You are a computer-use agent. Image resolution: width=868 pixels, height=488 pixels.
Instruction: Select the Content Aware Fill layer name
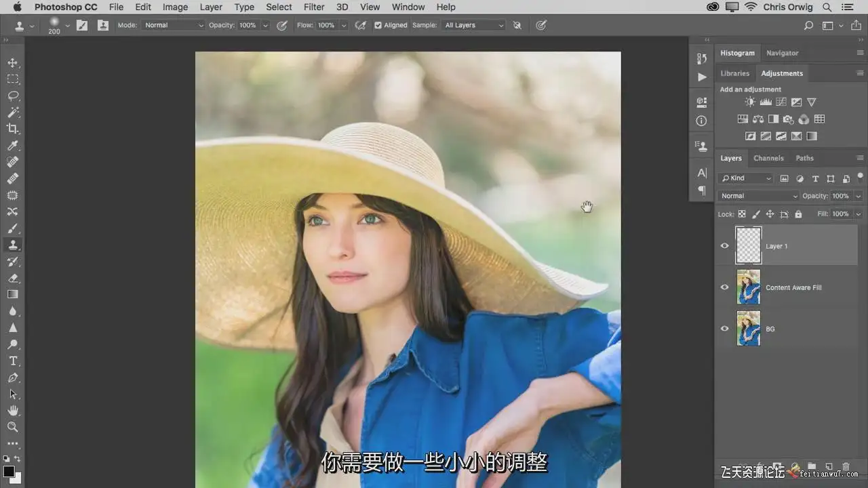[x=793, y=287]
